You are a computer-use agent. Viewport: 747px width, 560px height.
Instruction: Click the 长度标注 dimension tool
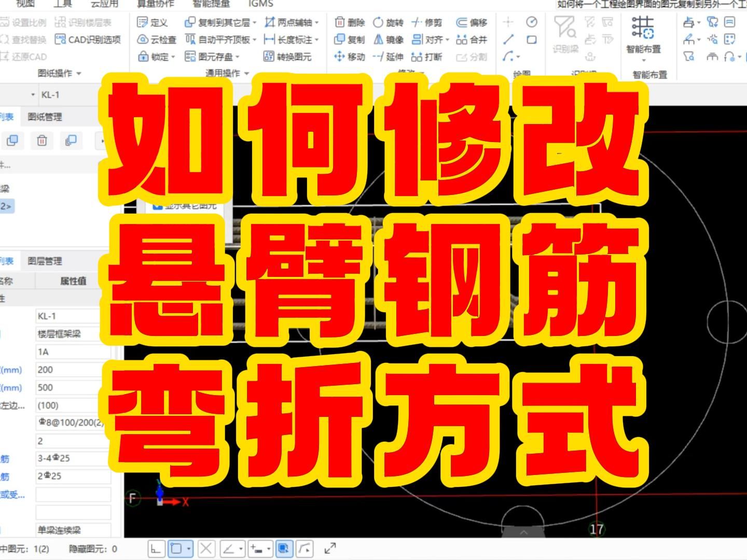[x=295, y=38]
